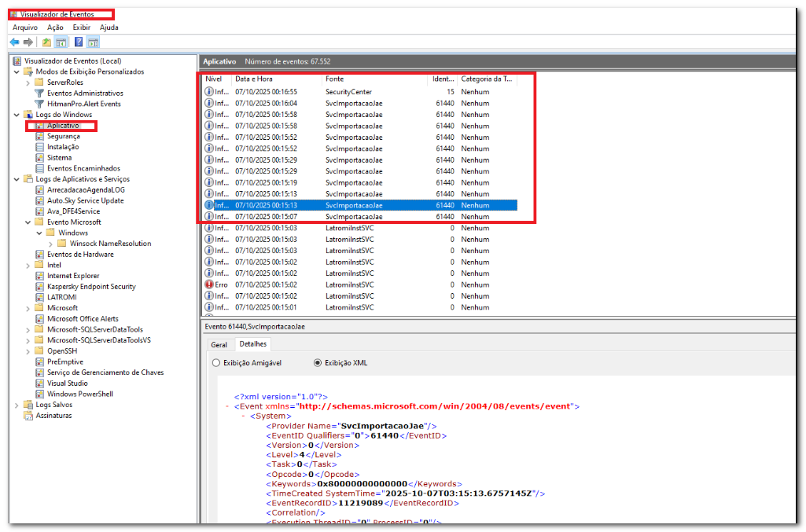Click the show/hide console tree toolbar icon
The image size is (806, 532).
pyautogui.click(x=61, y=42)
